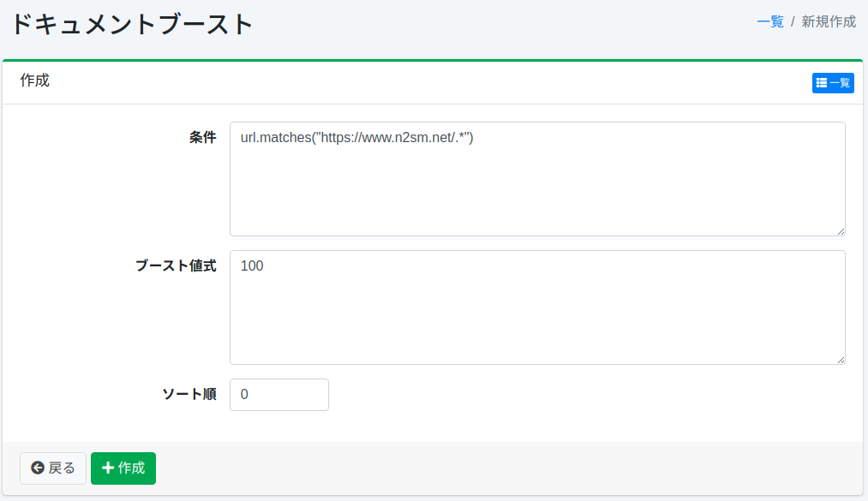Click the 条件 field label

(x=202, y=138)
